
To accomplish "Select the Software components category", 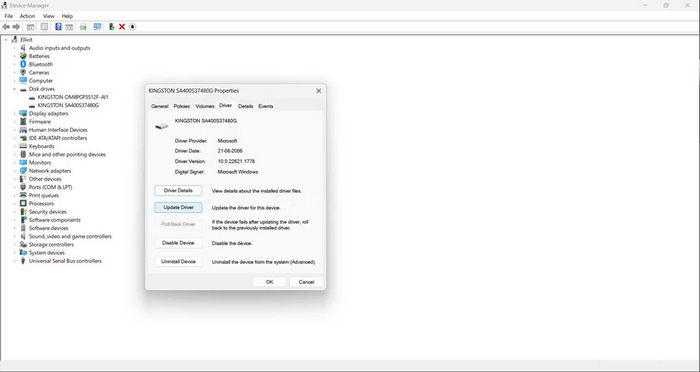I will 55,220.
